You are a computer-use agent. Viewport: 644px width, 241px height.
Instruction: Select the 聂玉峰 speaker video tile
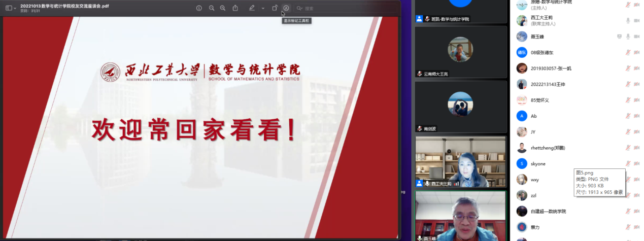coord(461,216)
